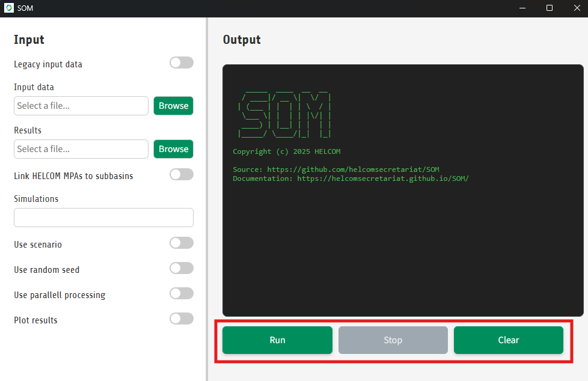Click into the Simulations input box
Viewport: 588px width, 381px height.
[x=103, y=218]
